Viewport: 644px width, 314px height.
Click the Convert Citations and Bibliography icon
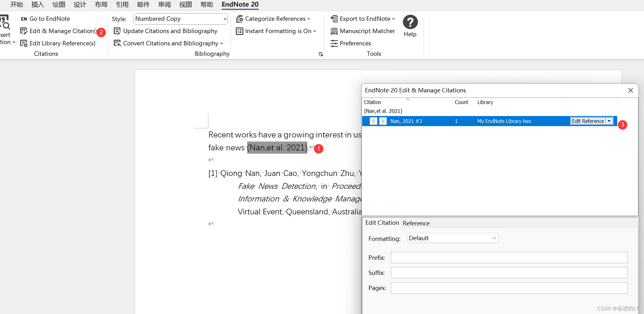(x=117, y=43)
